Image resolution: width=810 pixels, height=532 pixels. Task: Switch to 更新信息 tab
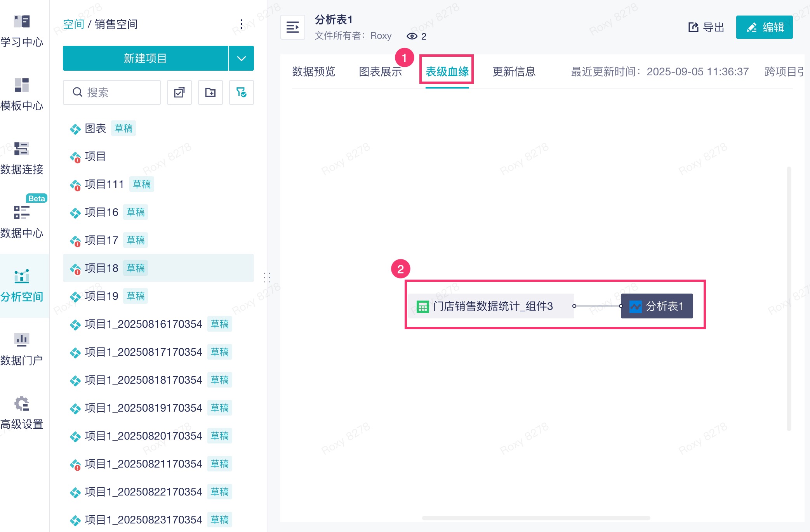514,72
